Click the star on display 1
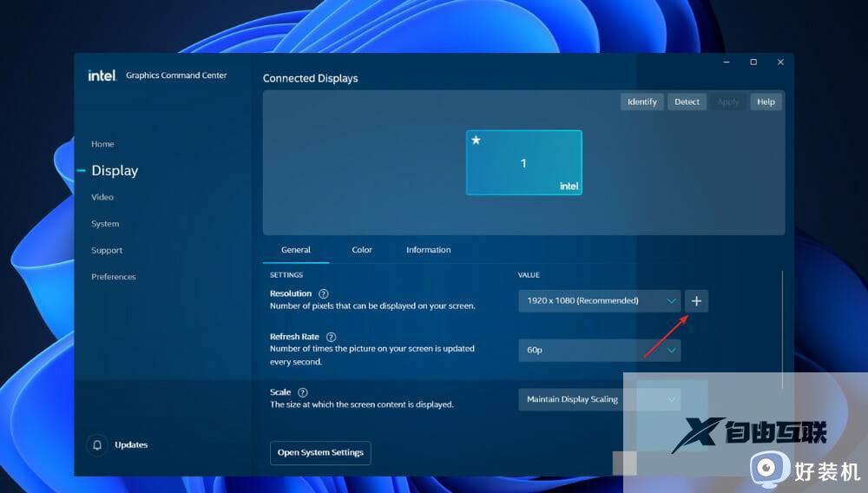Viewport: 868px width, 493px height. coord(476,140)
